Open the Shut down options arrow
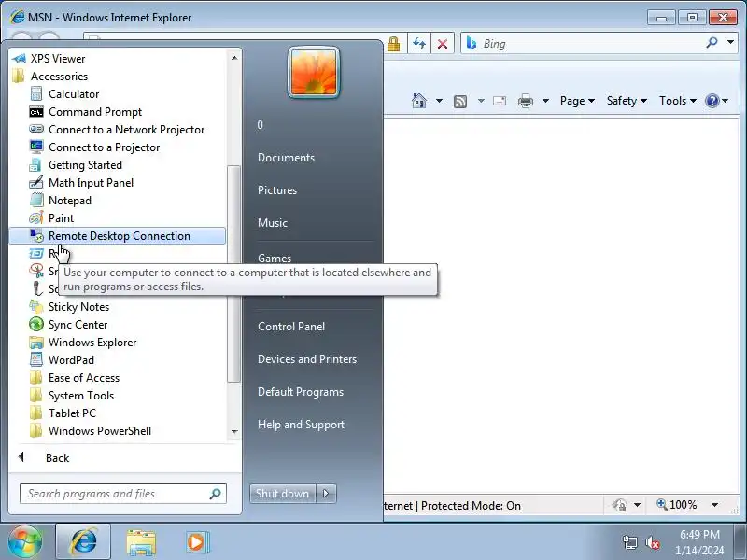 click(326, 494)
